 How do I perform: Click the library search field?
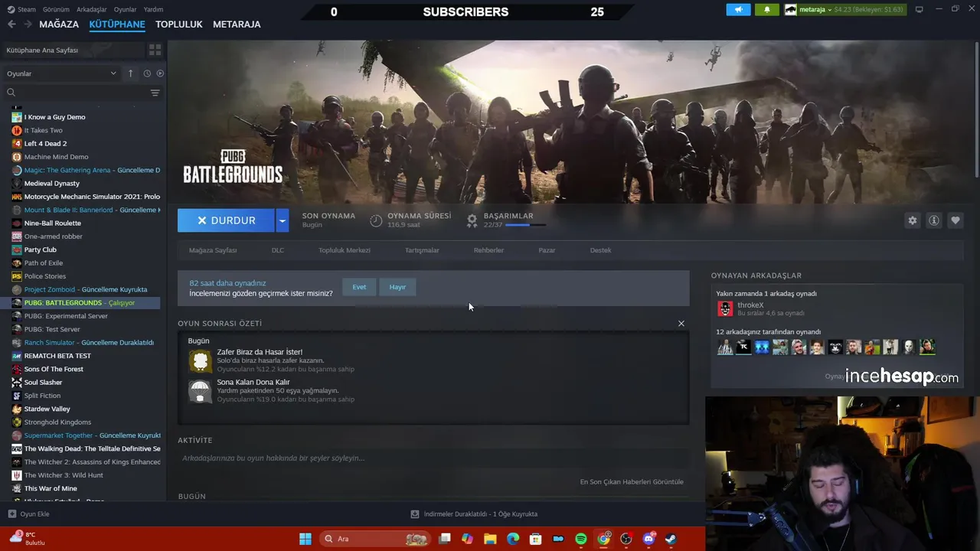[77, 93]
